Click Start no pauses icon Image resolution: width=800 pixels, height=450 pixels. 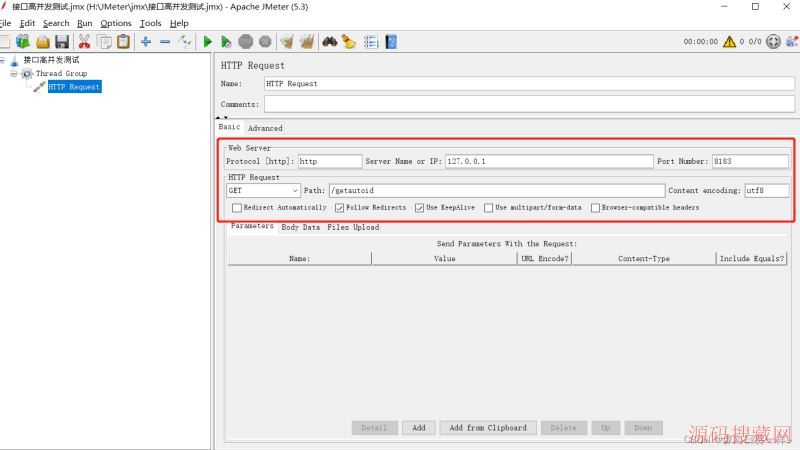(x=226, y=42)
